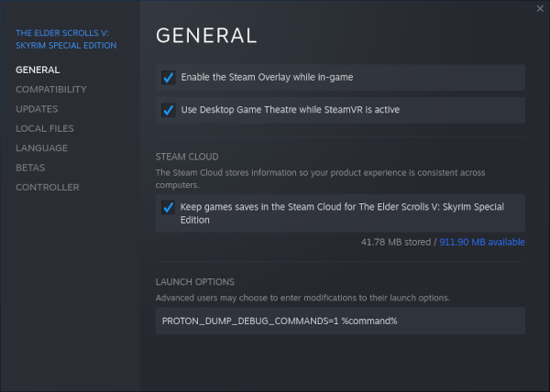Enable the Steam Overlay checkbox
The image size is (550, 392).
pyautogui.click(x=169, y=78)
